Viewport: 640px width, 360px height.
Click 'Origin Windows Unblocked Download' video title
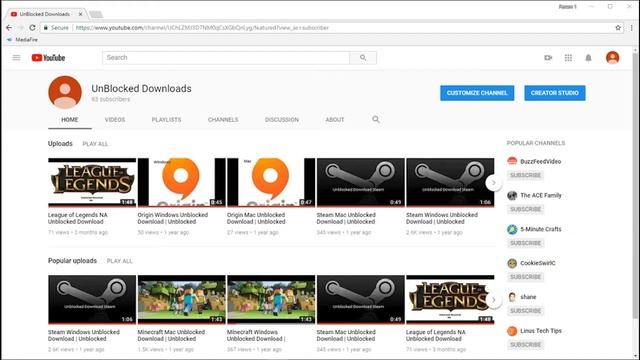tap(173, 218)
